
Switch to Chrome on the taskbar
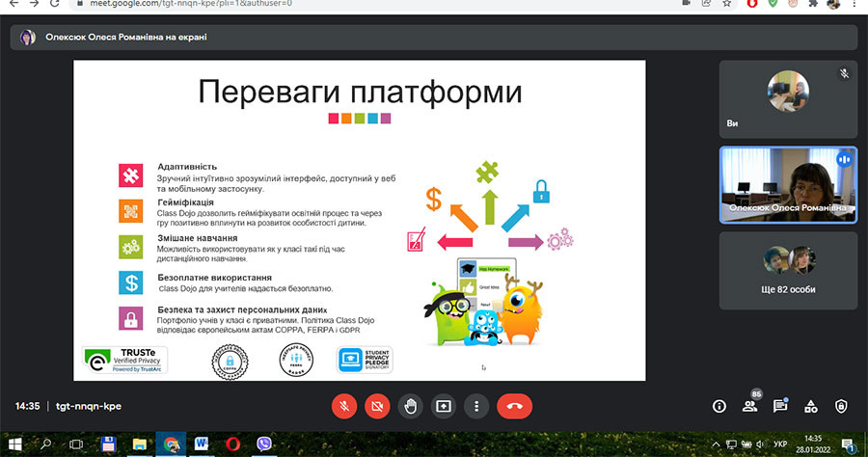[x=171, y=444]
